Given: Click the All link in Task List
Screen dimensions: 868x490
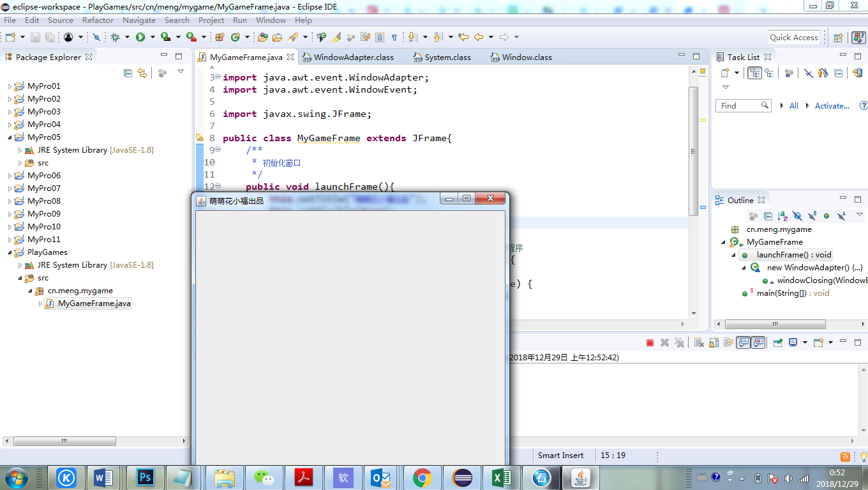Looking at the screenshot, I should [793, 106].
